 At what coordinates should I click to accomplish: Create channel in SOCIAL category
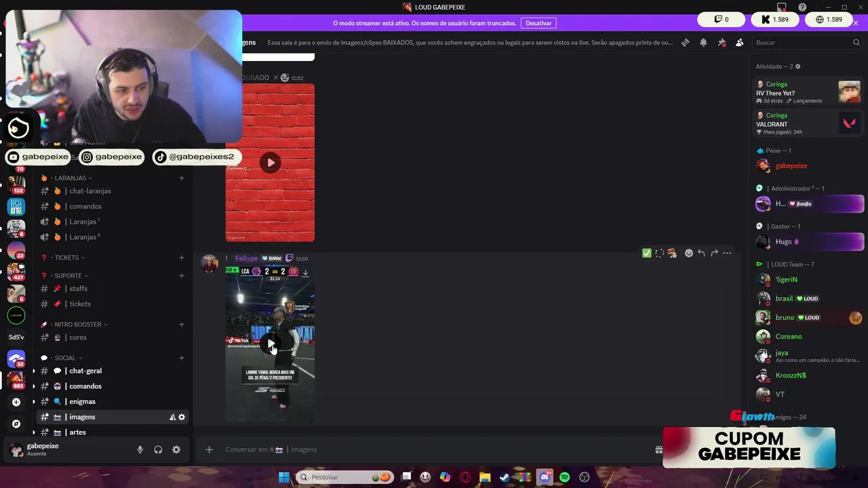181,358
